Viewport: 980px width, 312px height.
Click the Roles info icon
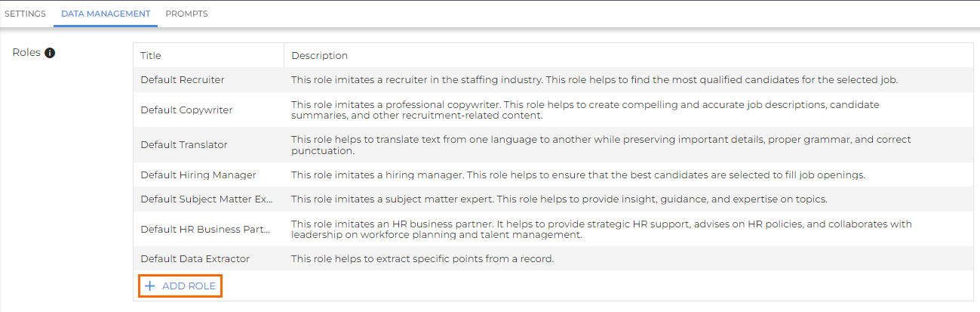(x=50, y=53)
